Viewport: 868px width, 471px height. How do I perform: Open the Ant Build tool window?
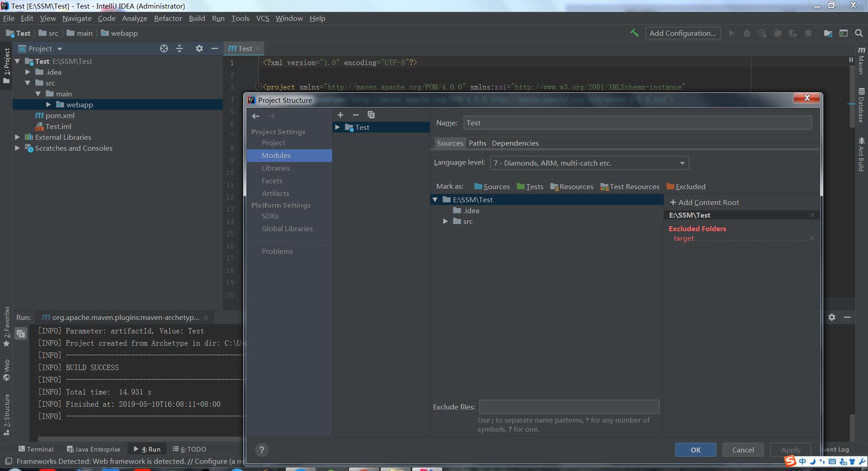pos(862,154)
